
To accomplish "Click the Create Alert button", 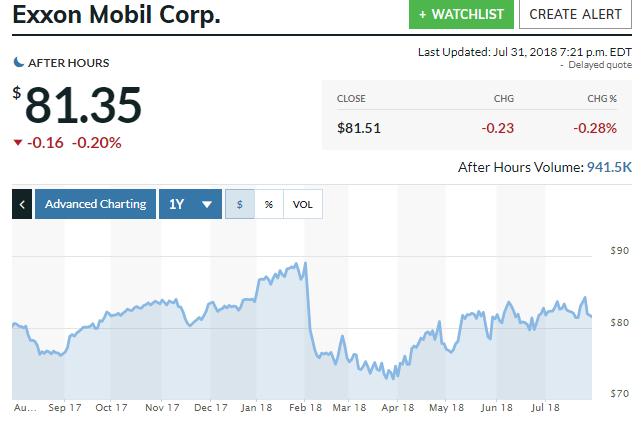I will [575, 14].
